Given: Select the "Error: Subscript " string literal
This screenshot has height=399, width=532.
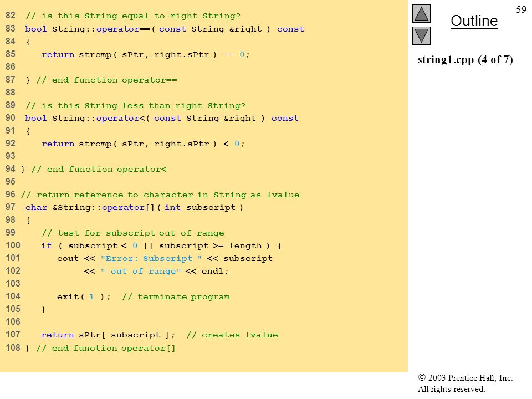Looking at the screenshot, I should [x=151, y=259].
